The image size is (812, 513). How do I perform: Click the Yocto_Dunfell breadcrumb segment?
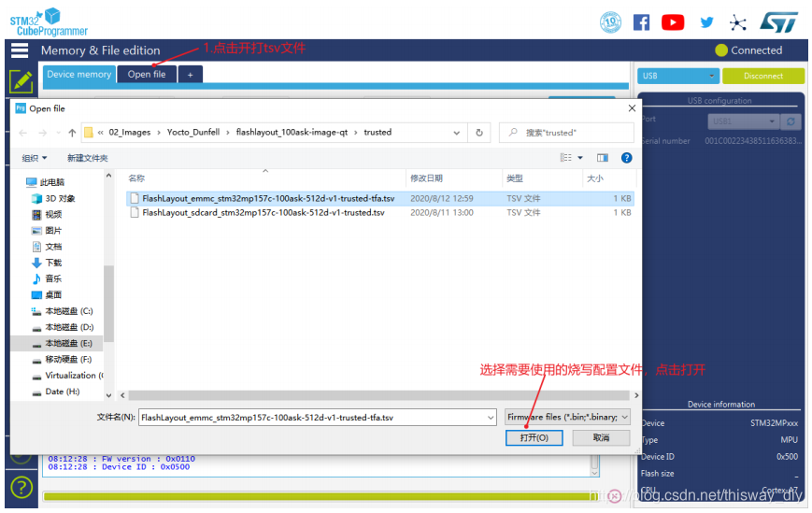tap(193, 133)
